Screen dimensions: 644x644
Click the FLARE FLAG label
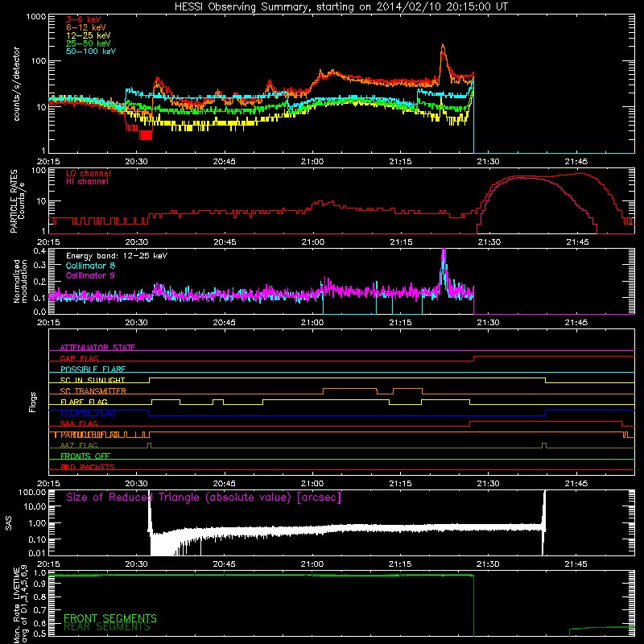click(84, 402)
